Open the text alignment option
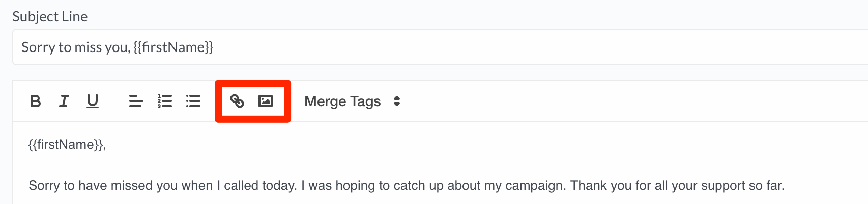 click(x=136, y=101)
